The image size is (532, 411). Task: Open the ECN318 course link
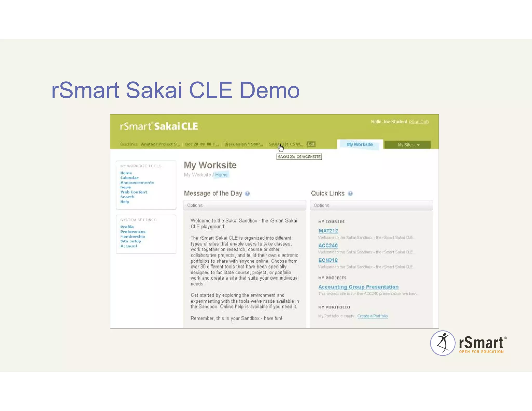tap(328, 260)
